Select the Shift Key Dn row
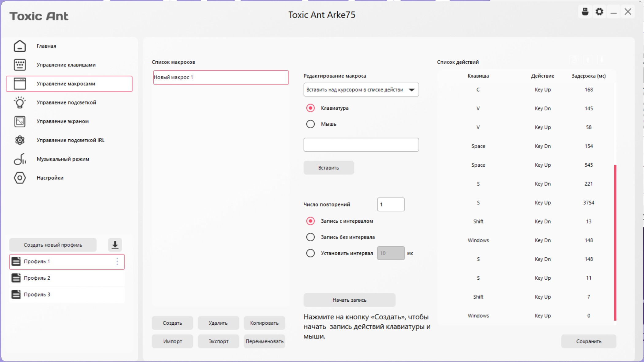 click(526, 221)
